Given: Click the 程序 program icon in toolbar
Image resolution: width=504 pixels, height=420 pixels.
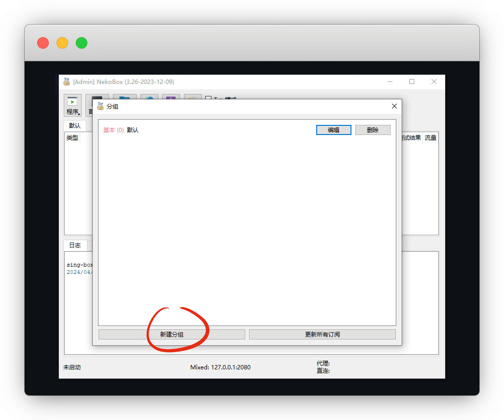Looking at the screenshot, I should [72, 102].
